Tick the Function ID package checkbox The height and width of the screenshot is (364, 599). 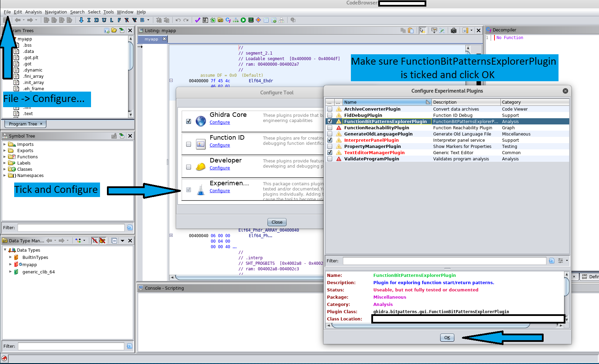(x=189, y=144)
